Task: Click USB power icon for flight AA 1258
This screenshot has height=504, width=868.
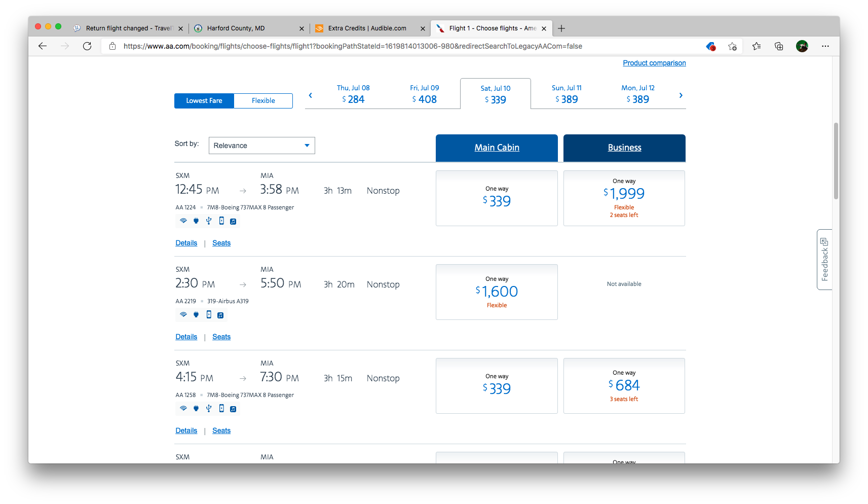Action: [209, 408]
